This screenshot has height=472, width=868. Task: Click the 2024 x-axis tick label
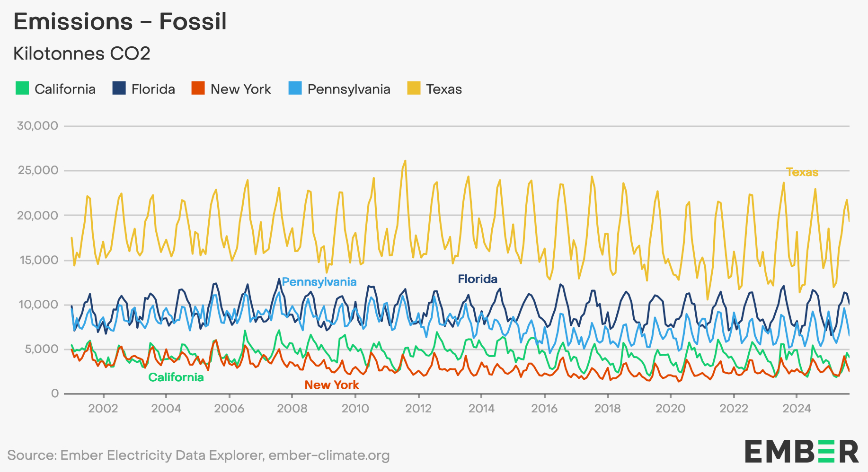tap(796, 409)
